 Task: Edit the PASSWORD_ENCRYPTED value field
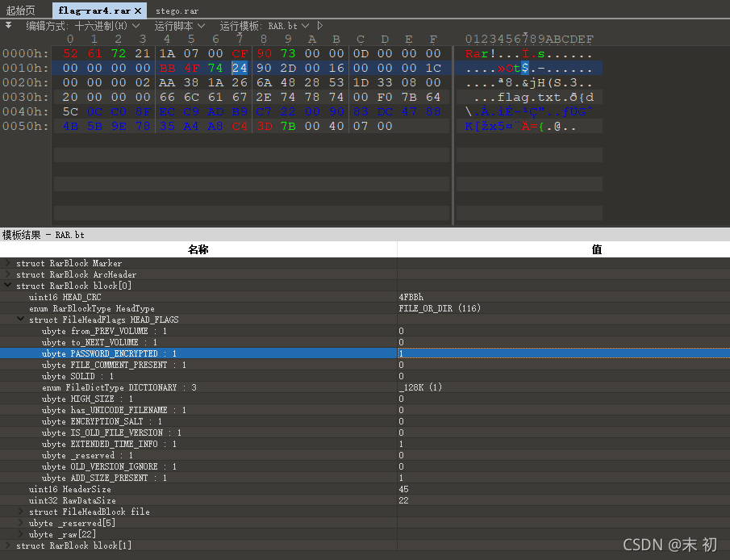point(564,353)
